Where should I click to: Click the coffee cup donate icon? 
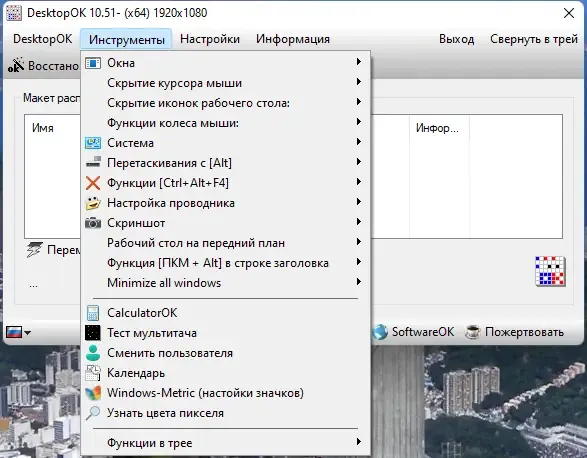[x=473, y=332]
